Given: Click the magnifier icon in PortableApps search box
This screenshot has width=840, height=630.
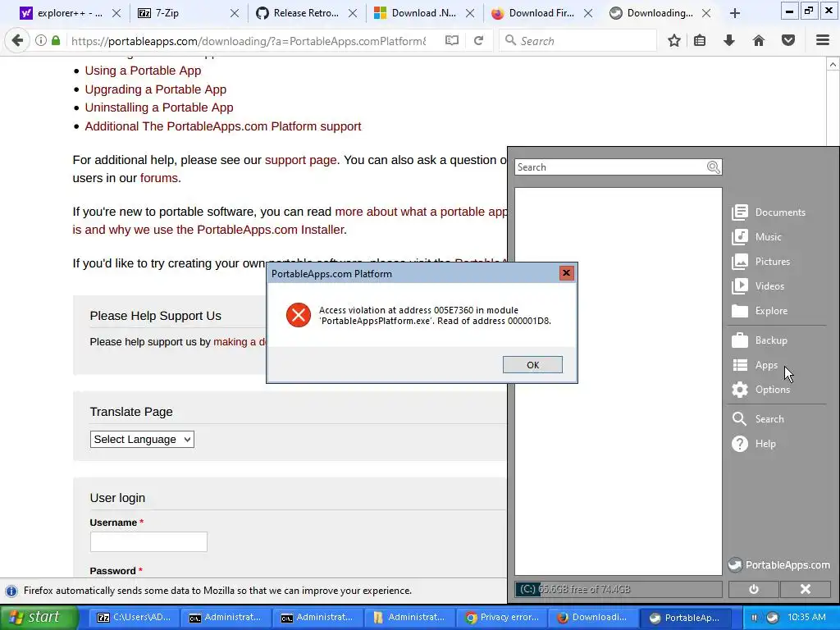Looking at the screenshot, I should (x=713, y=167).
